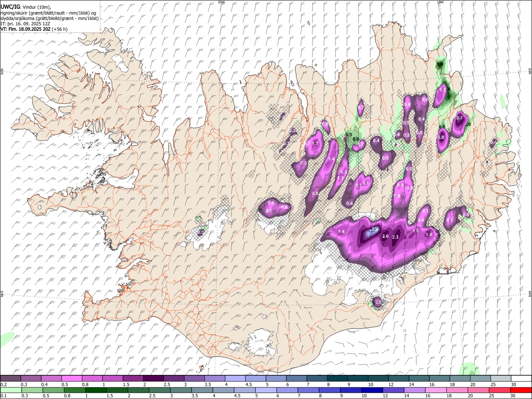Select the 'VT: Fim. 18.09.2025 20Z (+56 h)' line
This screenshot has height=399, width=532.
tap(34, 29)
